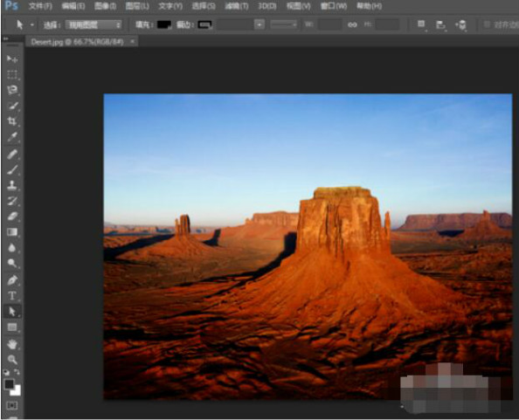This screenshot has height=420, width=519.
Task: Select the Hand tool
Action: point(12,344)
